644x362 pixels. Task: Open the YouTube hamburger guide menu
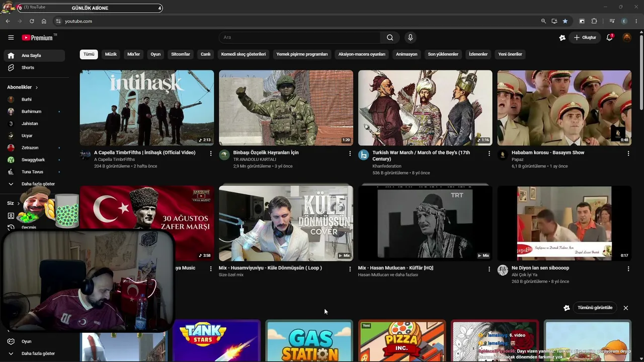click(11, 38)
